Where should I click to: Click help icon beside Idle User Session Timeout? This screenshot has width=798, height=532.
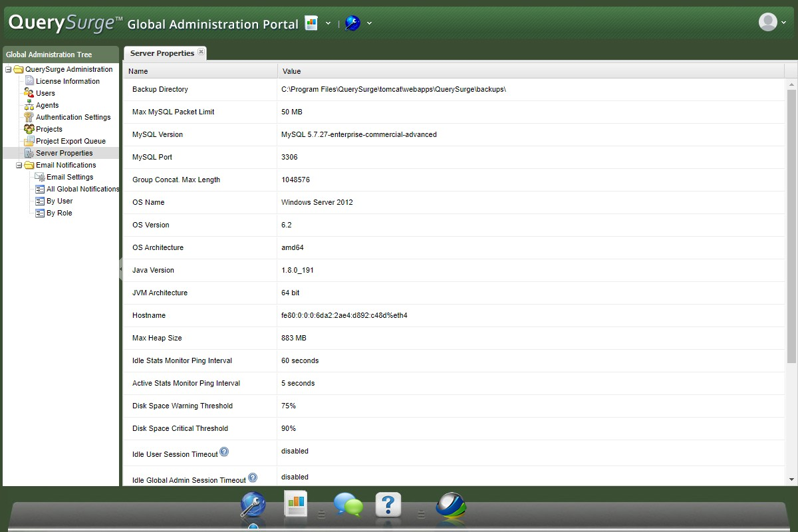(x=224, y=452)
